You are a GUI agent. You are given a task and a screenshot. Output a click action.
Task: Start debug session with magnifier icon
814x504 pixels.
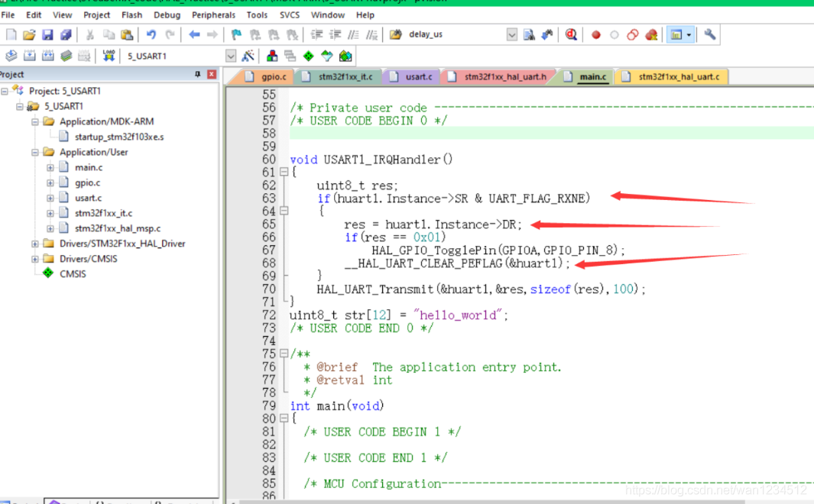571,35
